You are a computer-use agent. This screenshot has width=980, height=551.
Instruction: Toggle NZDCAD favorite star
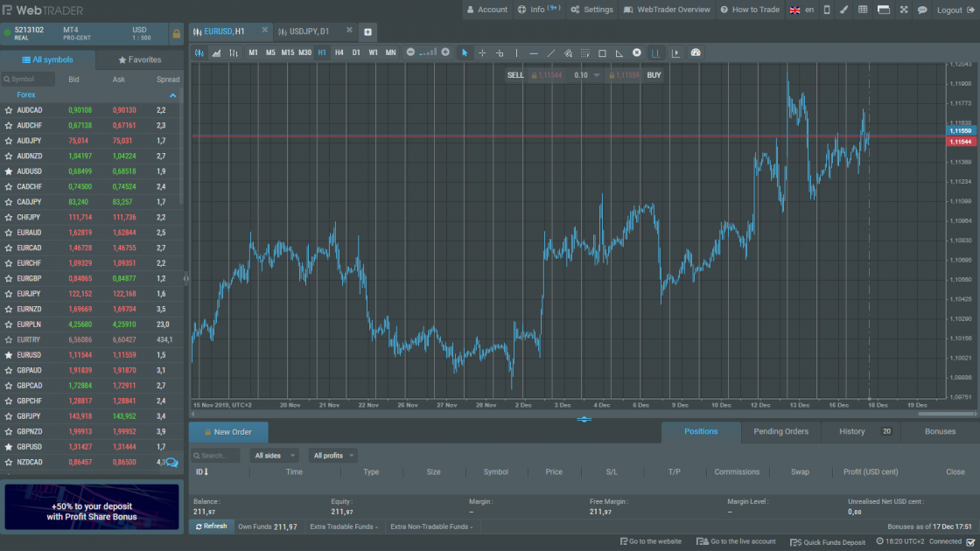(x=8, y=463)
